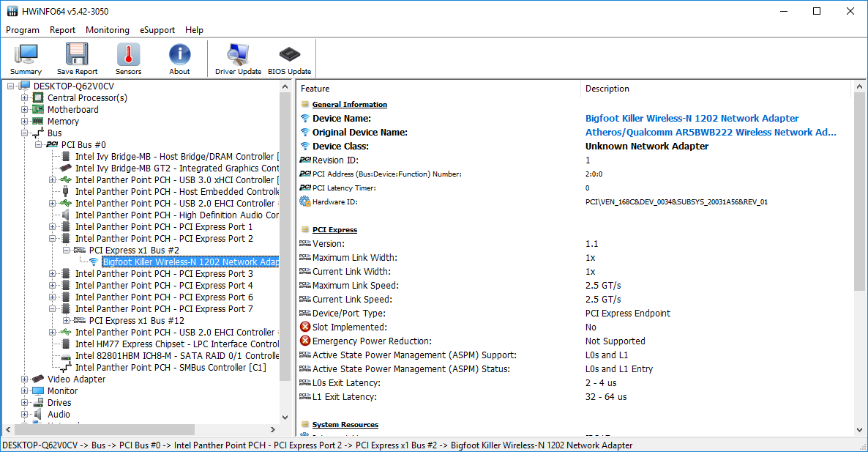Click the System Resources section heading
Screen dimensions: 868x452
pyautogui.click(x=345, y=424)
